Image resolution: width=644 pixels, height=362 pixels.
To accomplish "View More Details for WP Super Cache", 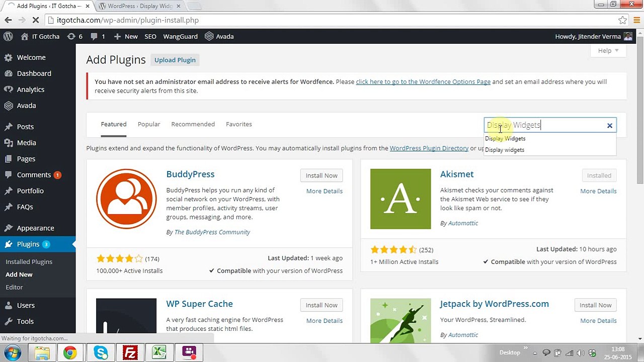I will (x=325, y=321).
